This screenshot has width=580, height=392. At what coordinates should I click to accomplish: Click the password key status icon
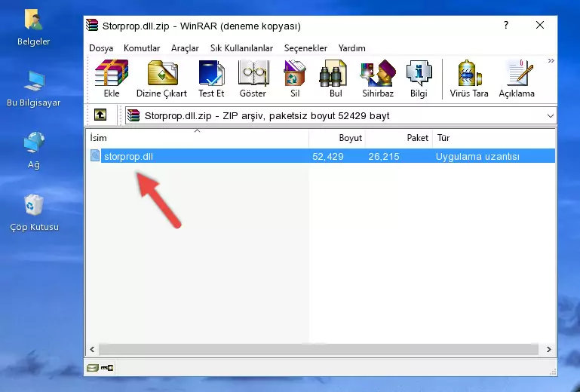click(107, 368)
